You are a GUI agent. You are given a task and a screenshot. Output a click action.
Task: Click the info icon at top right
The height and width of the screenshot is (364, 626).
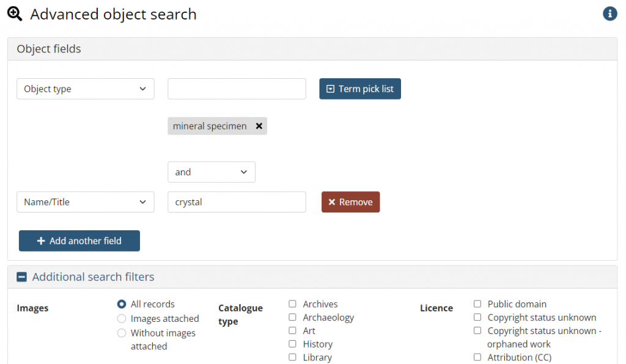click(609, 13)
